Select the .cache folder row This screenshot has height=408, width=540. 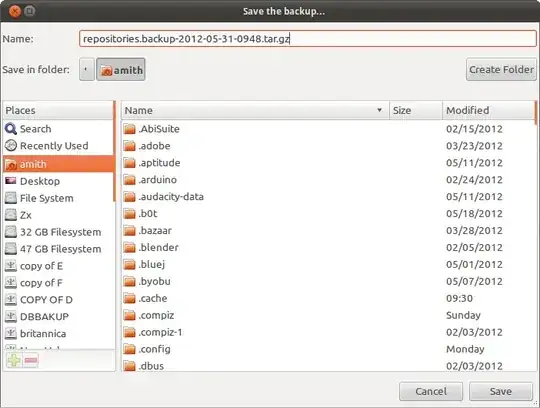(x=328, y=298)
